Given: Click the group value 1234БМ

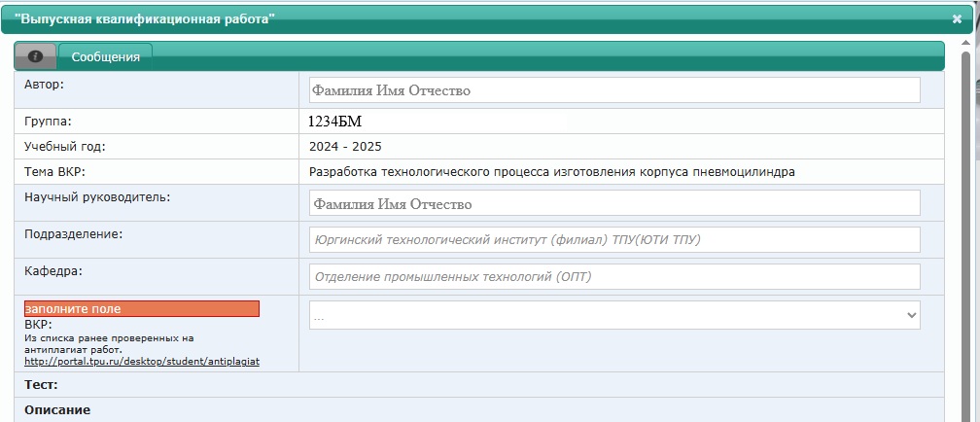Looking at the screenshot, I should point(335,122).
